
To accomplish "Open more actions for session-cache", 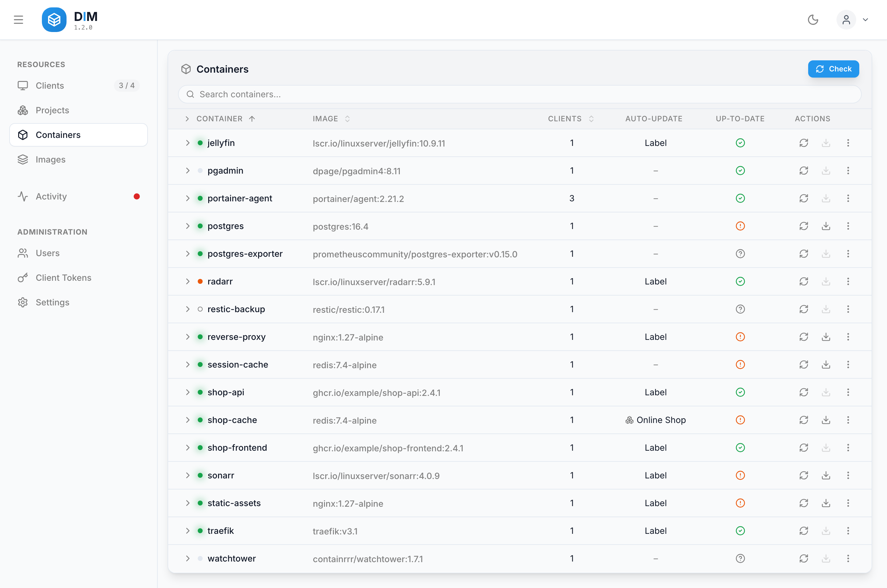I will 848,364.
